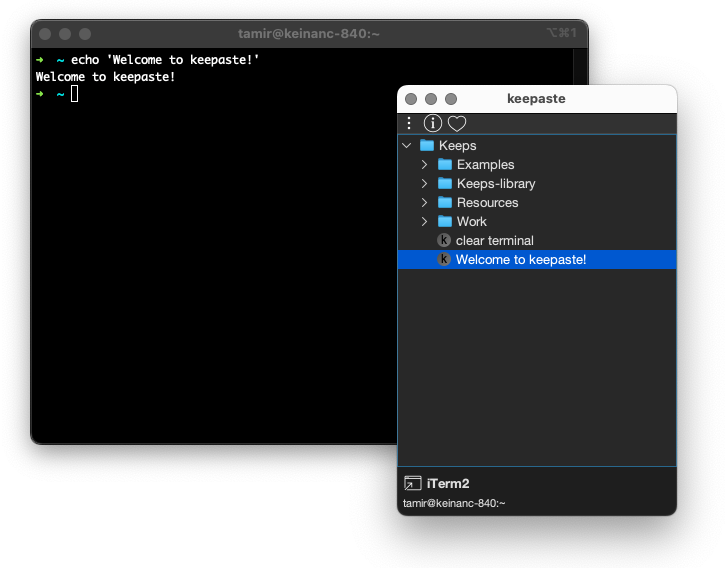The height and width of the screenshot is (568, 725).
Task: Select the Keeps folder icon
Action: [427, 145]
